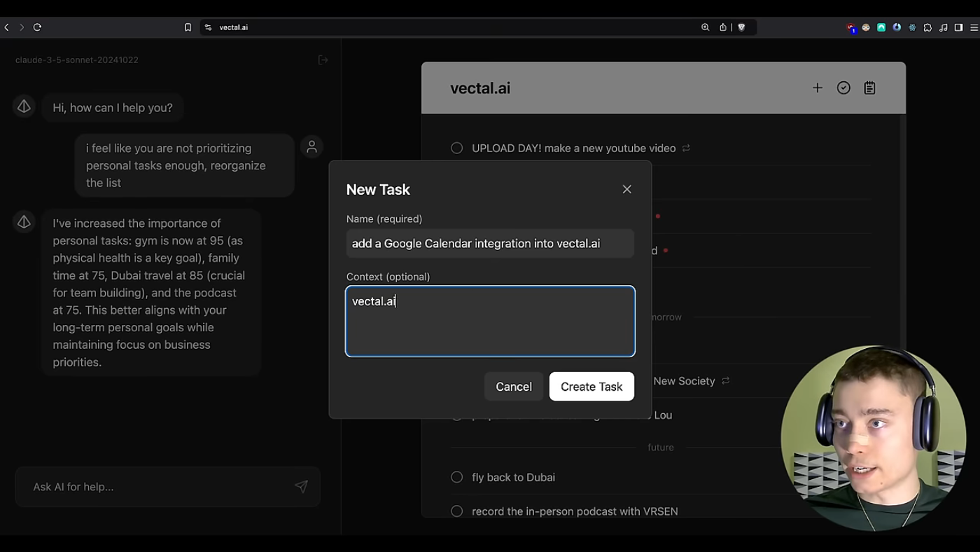Check off the 'fly back to Dubai' task

[x=457, y=477]
